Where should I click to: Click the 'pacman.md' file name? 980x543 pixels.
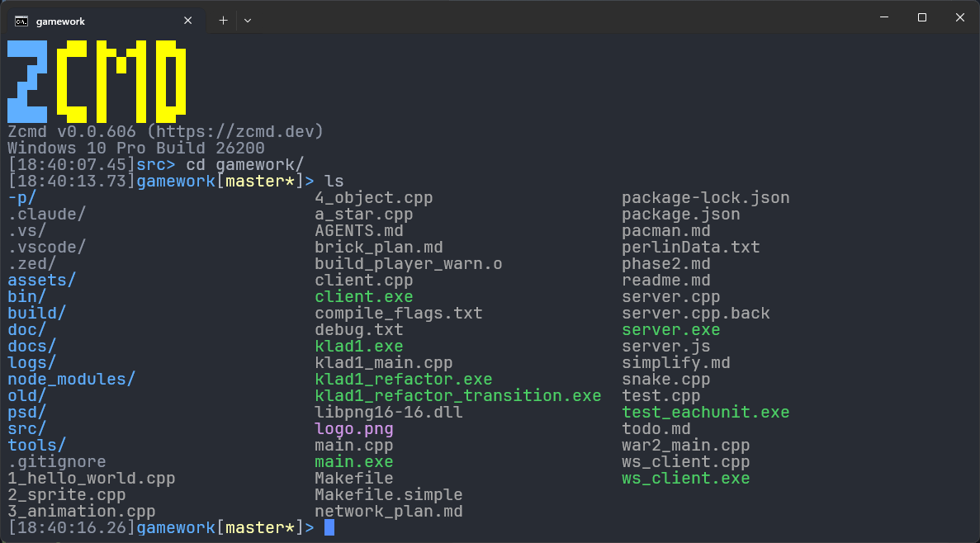[x=665, y=230]
